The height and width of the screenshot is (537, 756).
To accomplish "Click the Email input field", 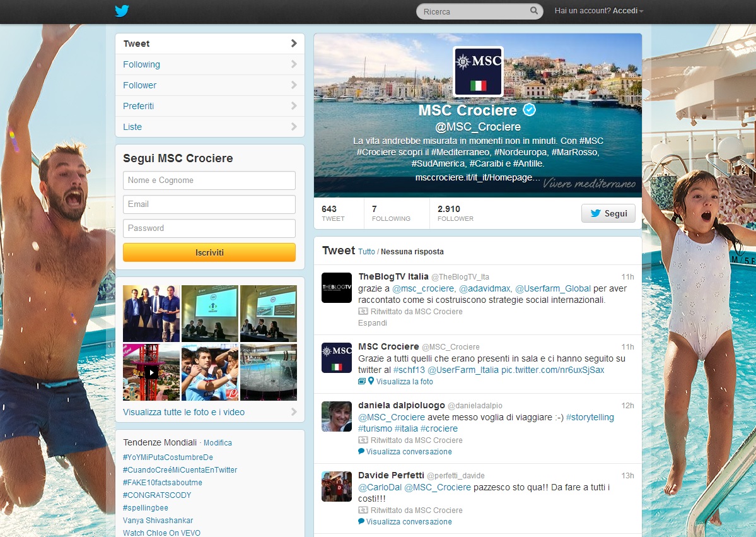I will coord(209,204).
